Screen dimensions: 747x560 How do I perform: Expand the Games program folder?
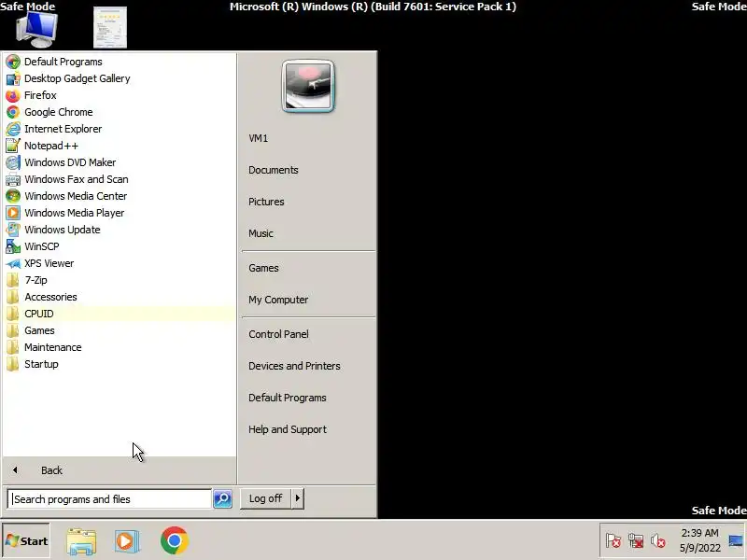click(120, 330)
